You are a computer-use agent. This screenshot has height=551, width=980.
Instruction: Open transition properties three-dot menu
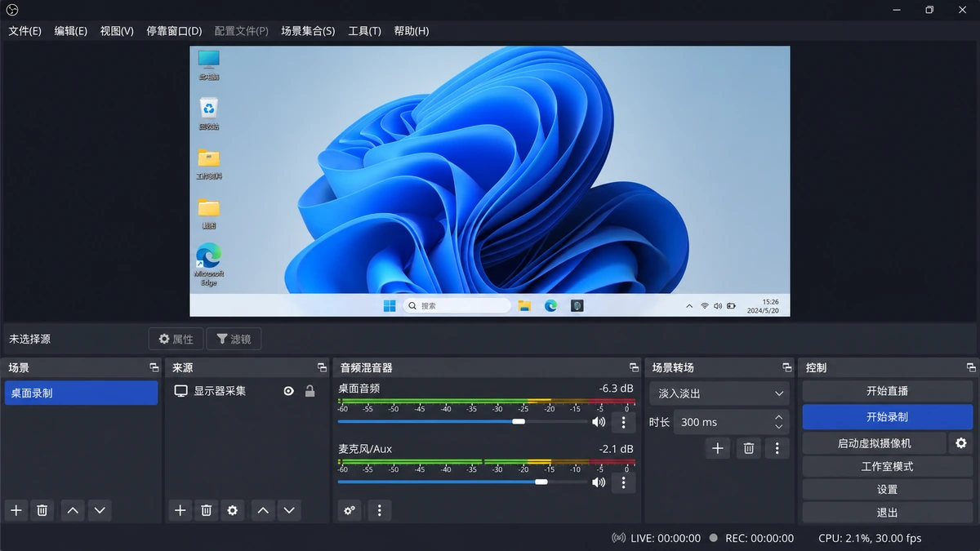pyautogui.click(x=777, y=448)
